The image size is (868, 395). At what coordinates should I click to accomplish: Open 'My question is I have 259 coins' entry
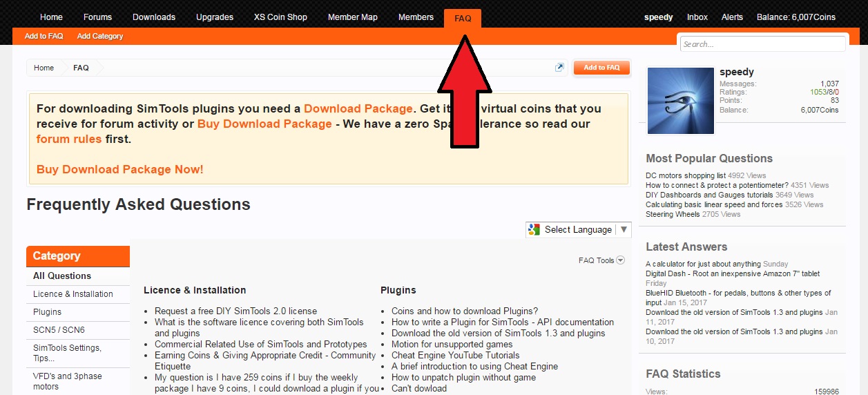tap(267, 383)
